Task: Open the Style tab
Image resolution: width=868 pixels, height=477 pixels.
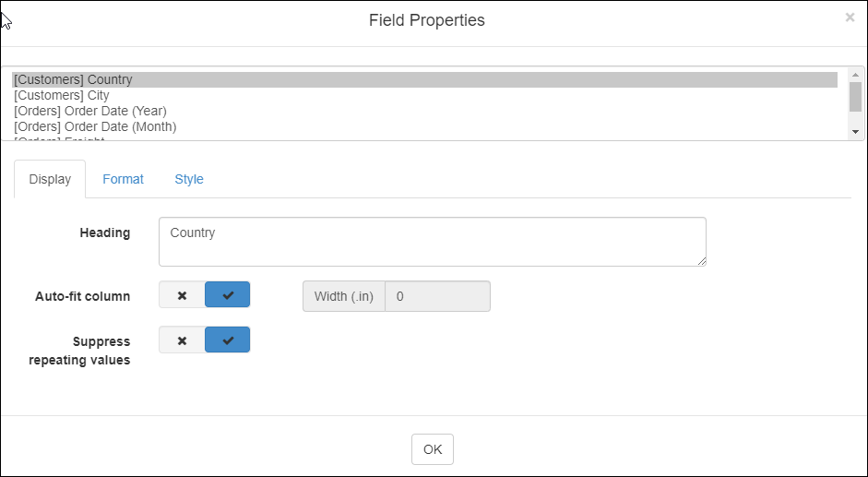Action: (189, 179)
